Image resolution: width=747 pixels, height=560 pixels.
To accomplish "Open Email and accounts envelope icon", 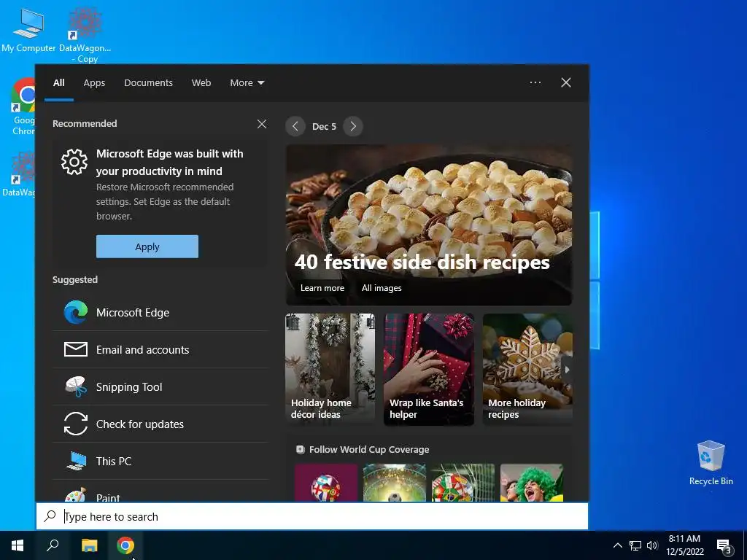I will click(x=76, y=349).
